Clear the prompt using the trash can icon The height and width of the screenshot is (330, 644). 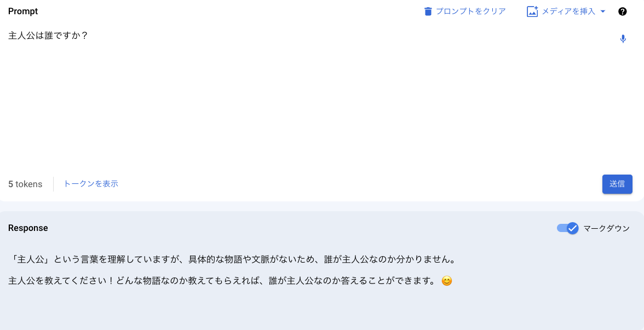click(428, 11)
